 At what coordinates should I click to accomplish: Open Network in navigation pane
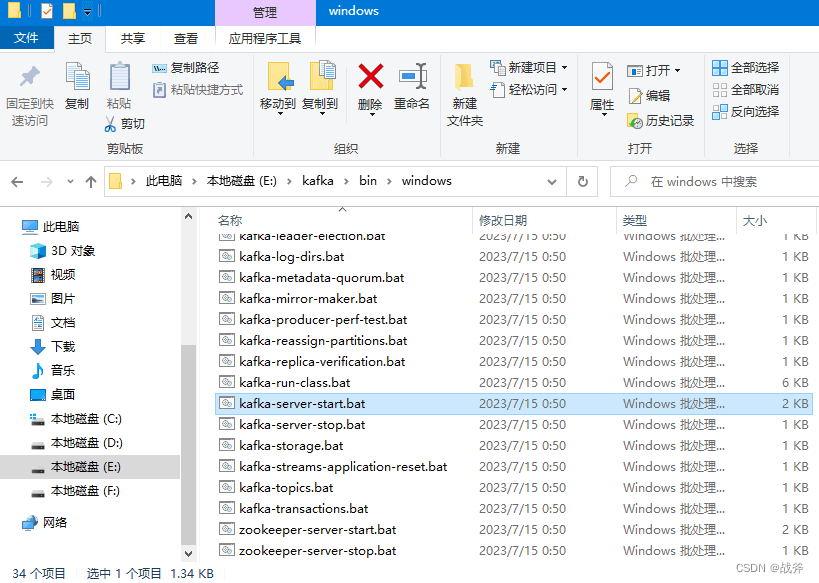click(x=45, y=522)
